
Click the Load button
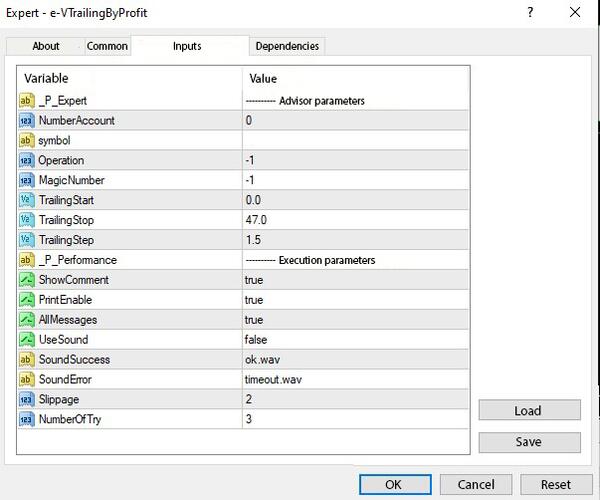point(529,410)
